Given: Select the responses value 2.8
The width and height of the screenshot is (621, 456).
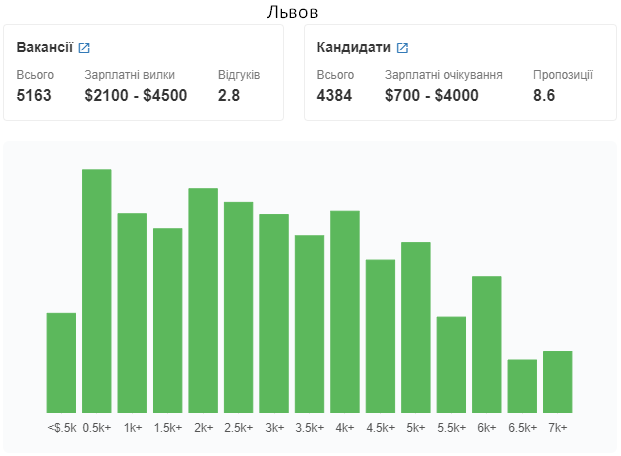Looking at the screenshot, I should point(229,95).
